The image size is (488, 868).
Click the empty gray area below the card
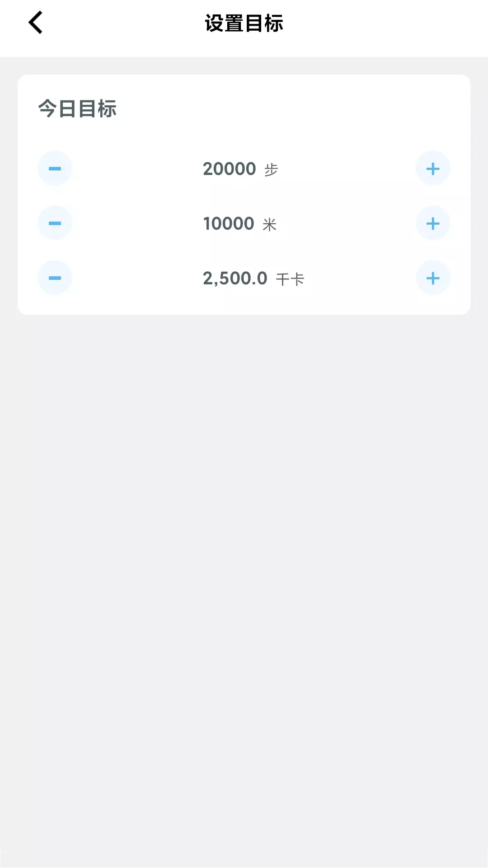(x=244, y=542)
